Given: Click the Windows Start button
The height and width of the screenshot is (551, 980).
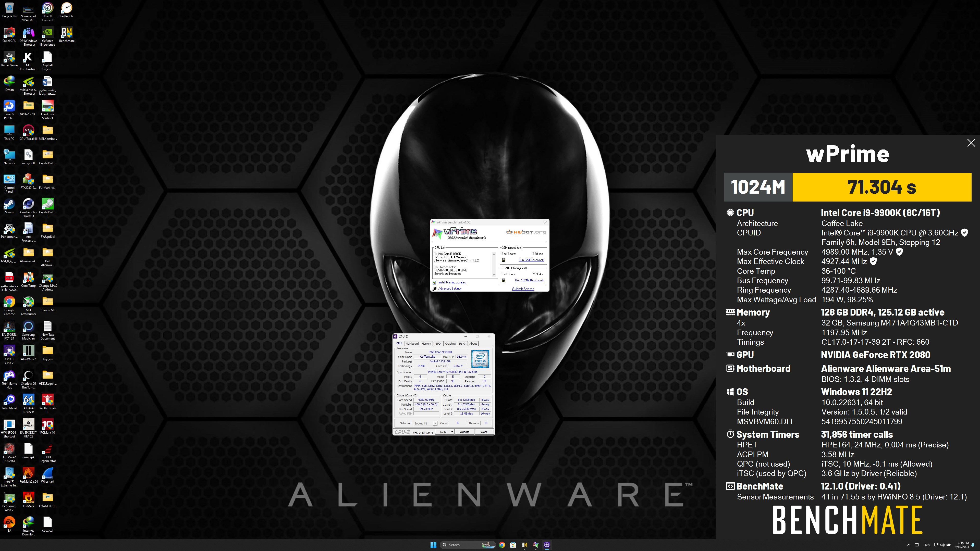Looking at the screenshot, I should (x=433, y=545).
